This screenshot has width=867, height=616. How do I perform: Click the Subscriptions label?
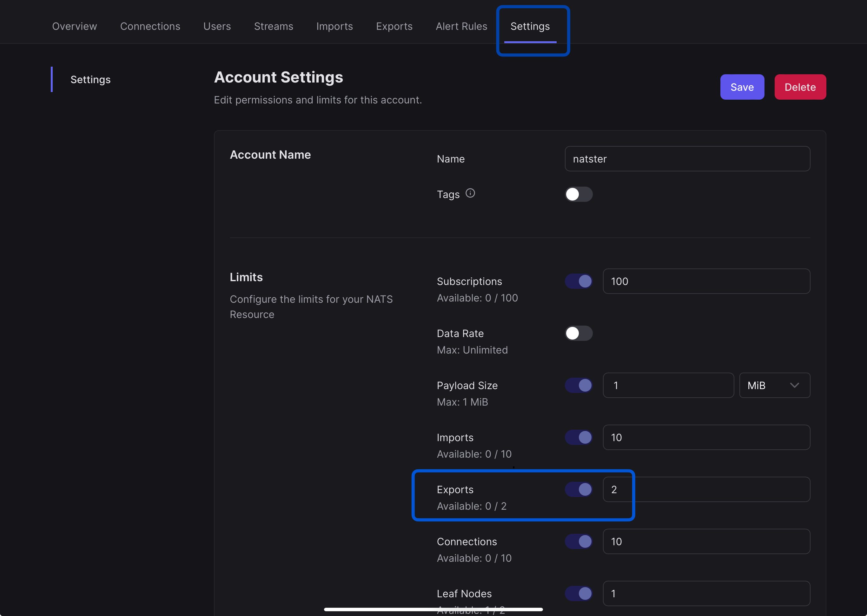[x=469, y=281]
